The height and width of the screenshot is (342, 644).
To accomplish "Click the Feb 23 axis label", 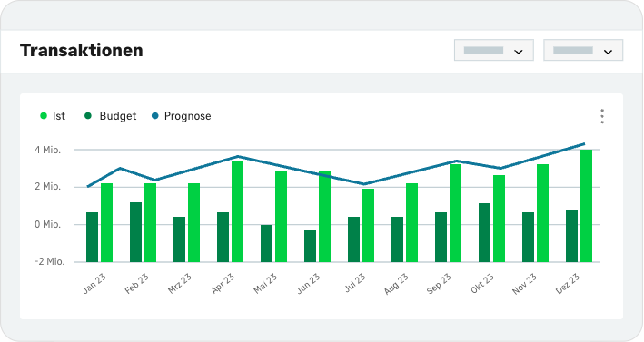I will coord(137,283).
